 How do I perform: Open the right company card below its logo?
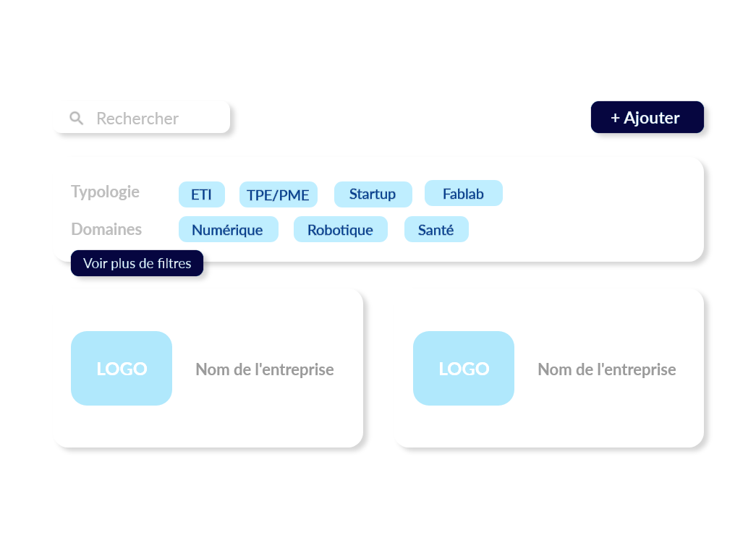550,427
